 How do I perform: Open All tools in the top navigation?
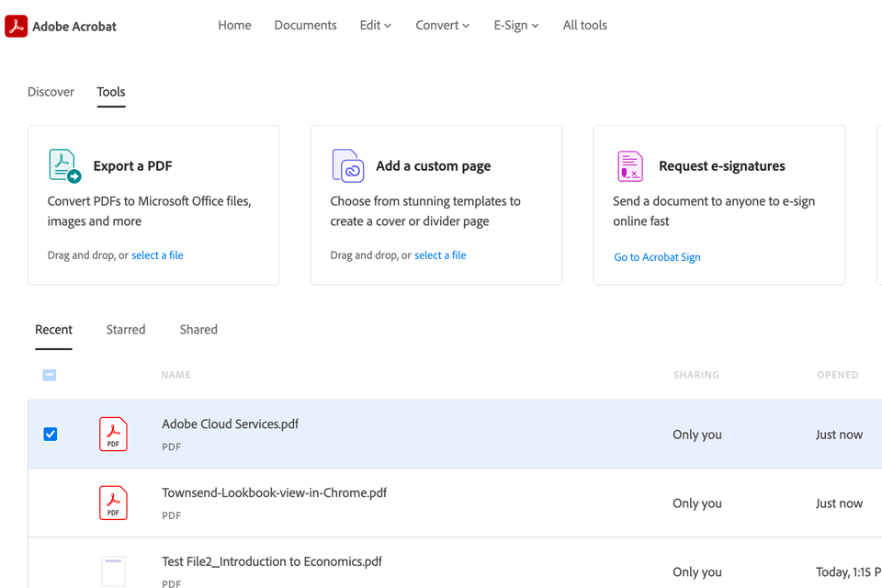tap(584, 26)
